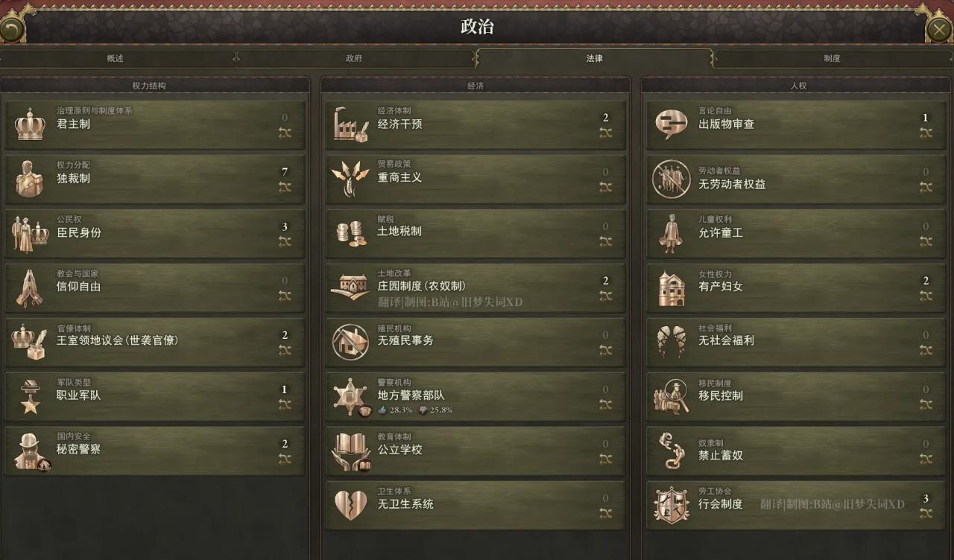
Task: Switch to the 概述 tab
Action: coord(116,58)
